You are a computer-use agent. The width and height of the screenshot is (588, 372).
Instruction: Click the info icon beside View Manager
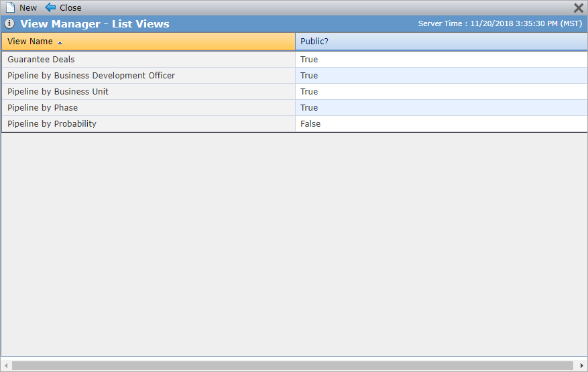[9, 23]
